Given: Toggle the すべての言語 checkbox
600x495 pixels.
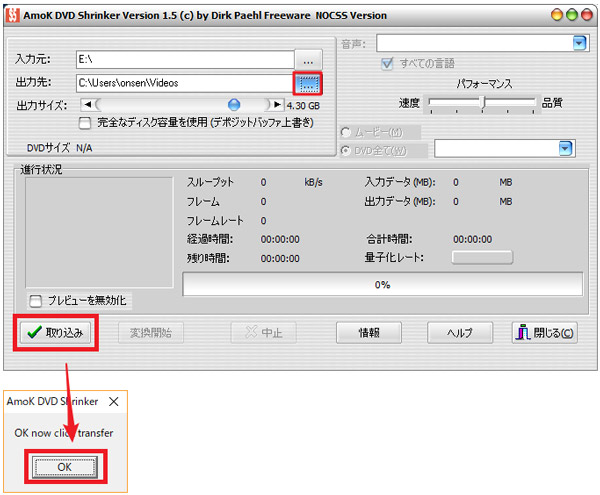Looking at the screenshot, I should (386, 64).
